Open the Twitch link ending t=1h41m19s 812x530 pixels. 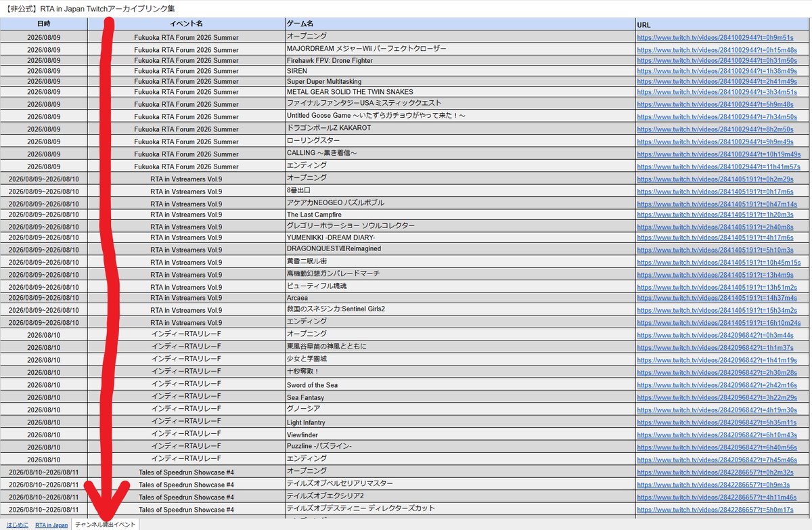click(x=717, y=360)
